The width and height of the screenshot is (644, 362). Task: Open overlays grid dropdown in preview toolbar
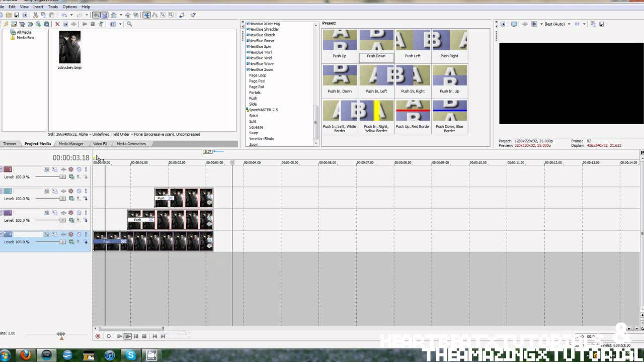pos(584,24)
